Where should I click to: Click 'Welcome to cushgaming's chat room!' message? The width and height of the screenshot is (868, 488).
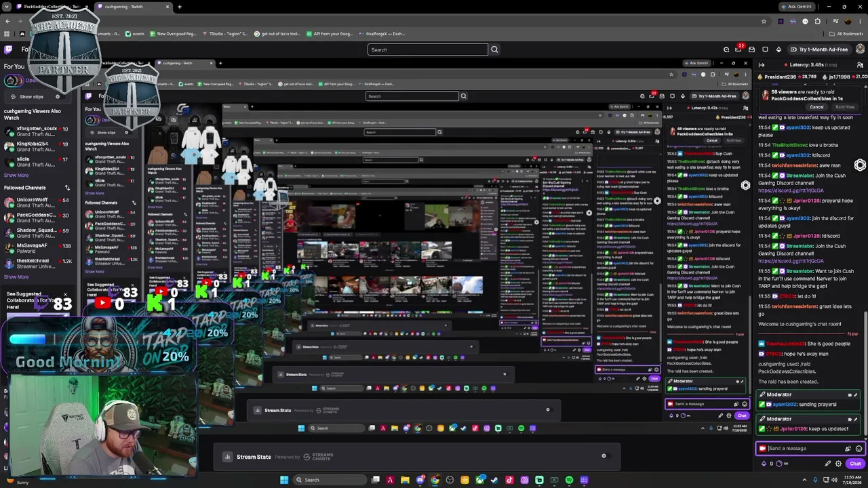coord(800,324)
